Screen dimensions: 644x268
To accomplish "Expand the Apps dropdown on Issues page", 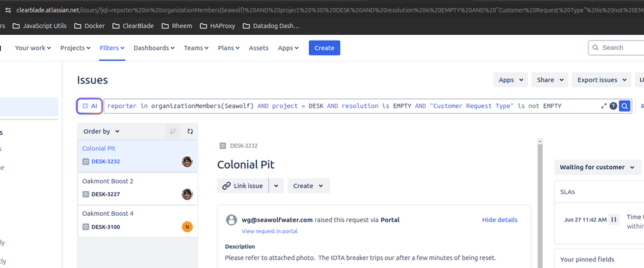I will point(511,80).
